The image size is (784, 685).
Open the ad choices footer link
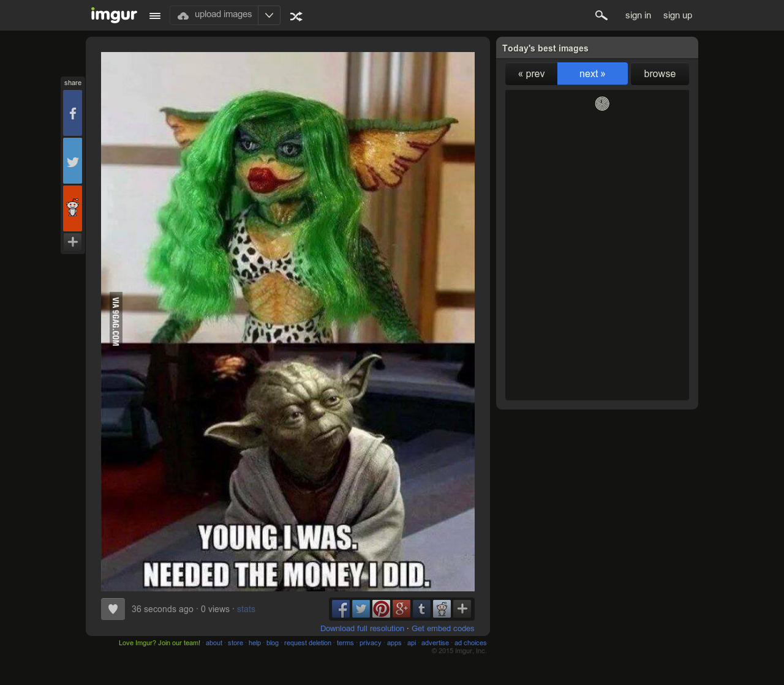470,643
